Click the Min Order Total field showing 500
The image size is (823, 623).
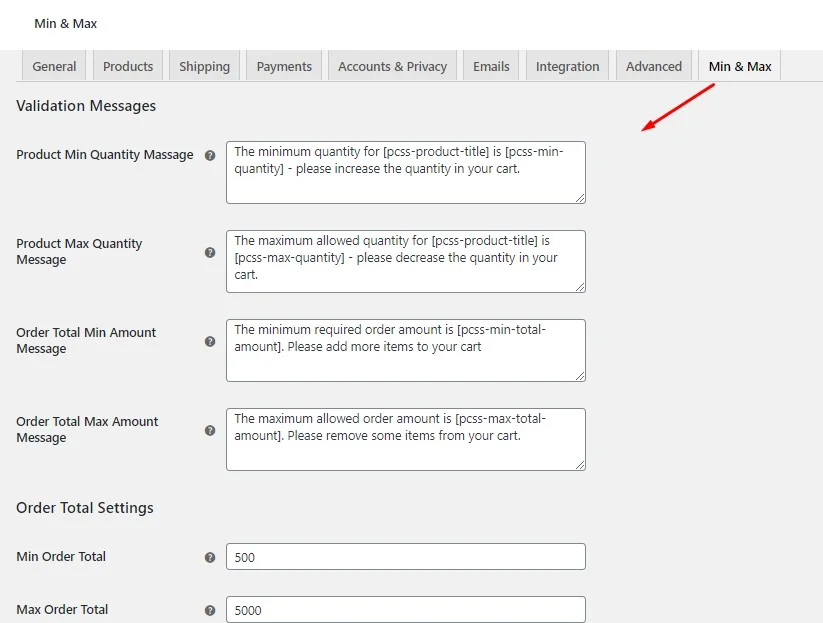[405, 557]
